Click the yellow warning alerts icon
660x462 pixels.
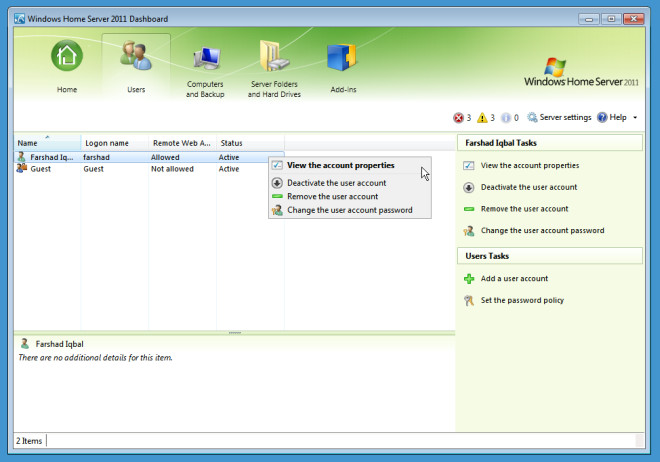coord(482,118)
